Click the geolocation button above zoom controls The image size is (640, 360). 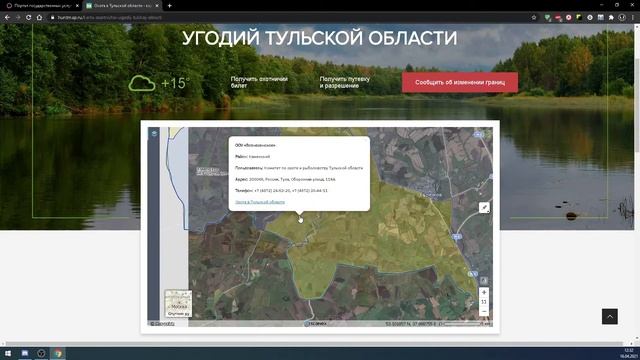pyautogui.click(x=484, y=280)
